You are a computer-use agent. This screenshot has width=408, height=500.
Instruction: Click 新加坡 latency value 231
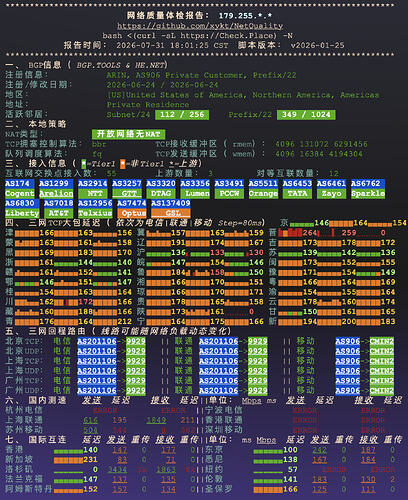90,460
